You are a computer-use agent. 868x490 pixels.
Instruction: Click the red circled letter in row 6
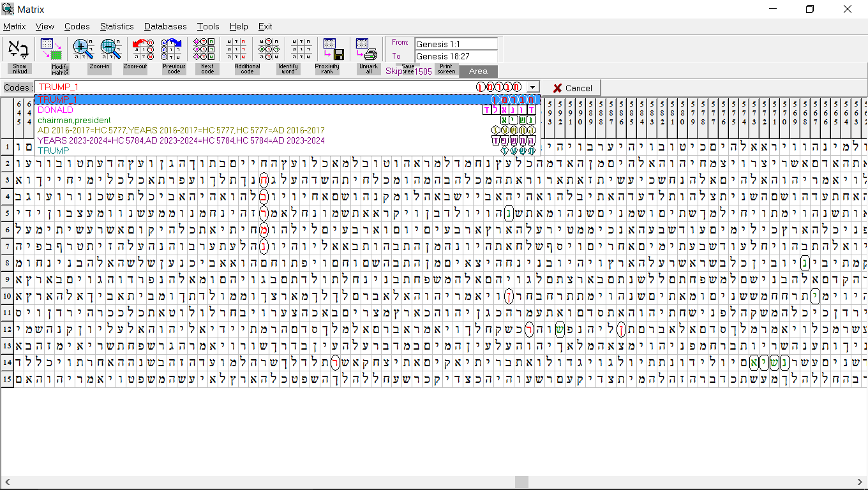point(264,230)
